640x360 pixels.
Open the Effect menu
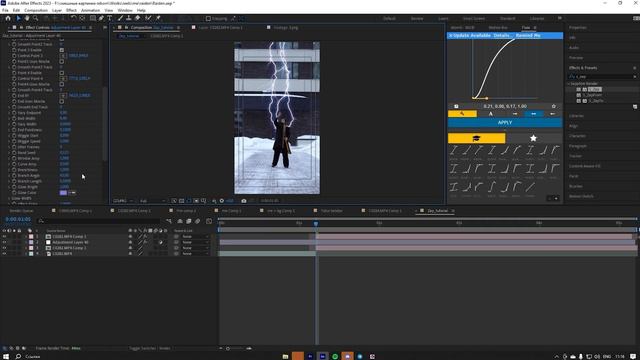71,10
